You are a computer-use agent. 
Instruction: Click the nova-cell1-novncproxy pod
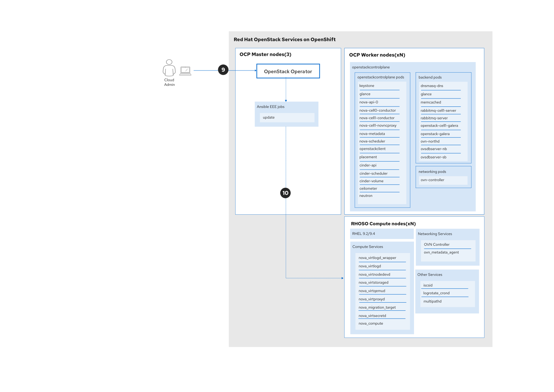(378, 126)
